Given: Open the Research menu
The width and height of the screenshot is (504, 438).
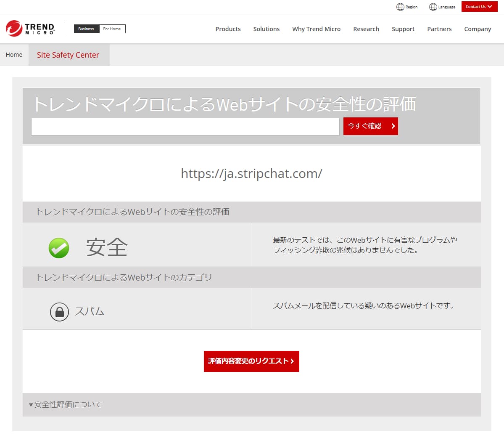Looking at the screenshot, I should click(366, 29).
